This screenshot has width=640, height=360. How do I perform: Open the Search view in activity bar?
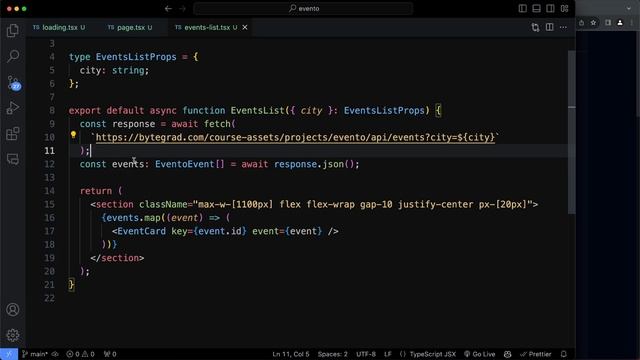(x=13, y=56)
